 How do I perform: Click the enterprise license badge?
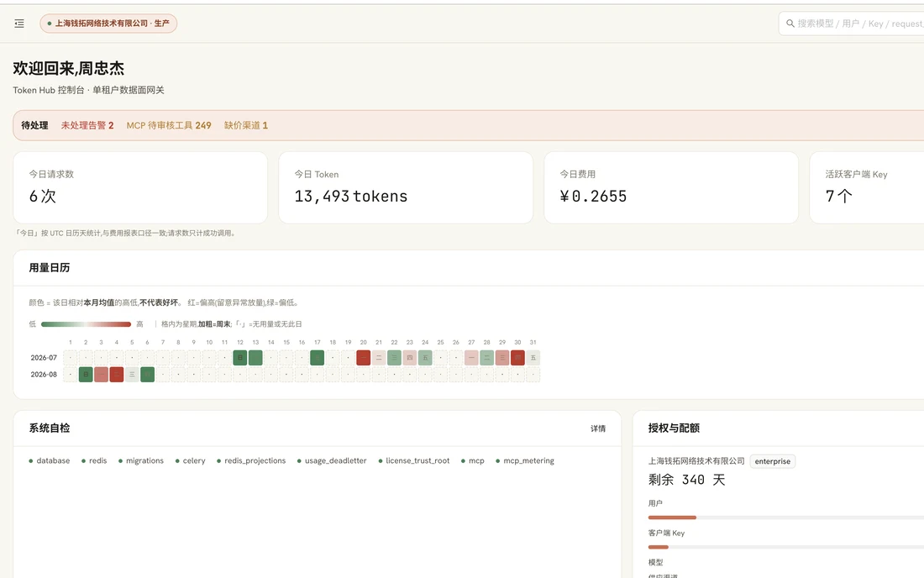[773, 461]
